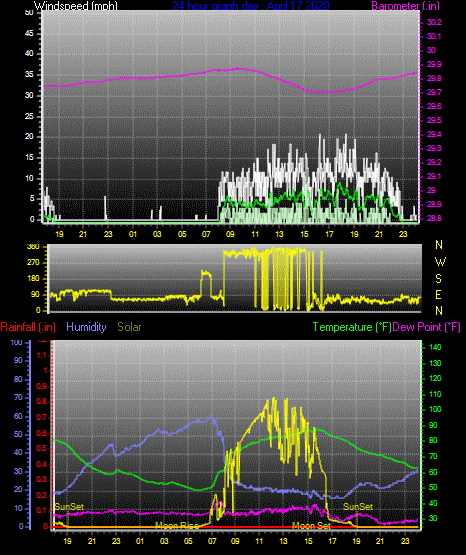
Task: Click hour '11' on the bottom temperature graph axis
Action: coord(259,541)
